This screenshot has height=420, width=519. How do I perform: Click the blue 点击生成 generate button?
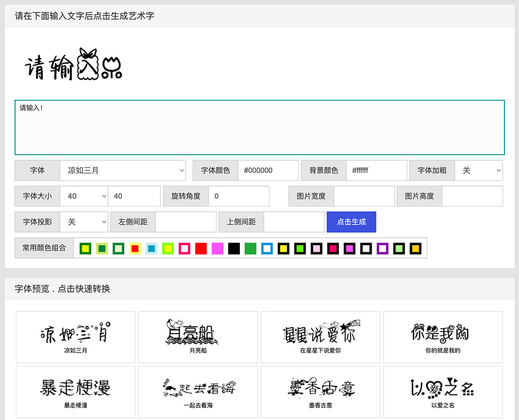351,222
